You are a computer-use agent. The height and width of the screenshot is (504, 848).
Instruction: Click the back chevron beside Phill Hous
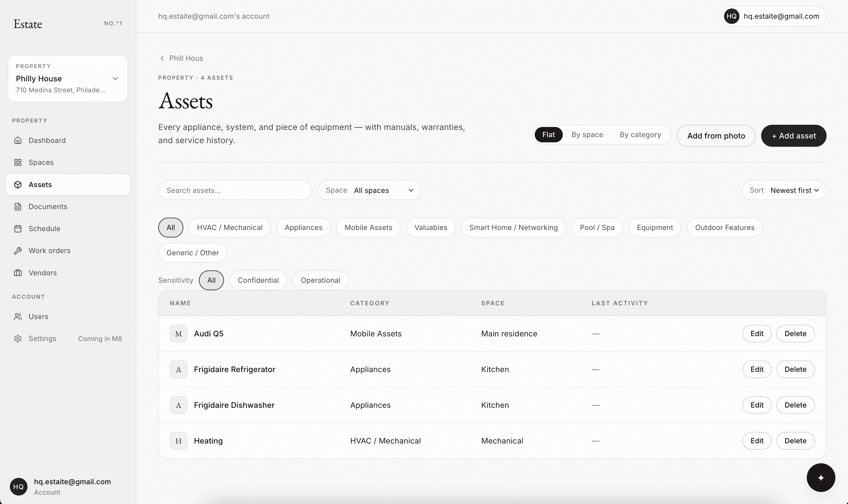click(x=162, y=58)
